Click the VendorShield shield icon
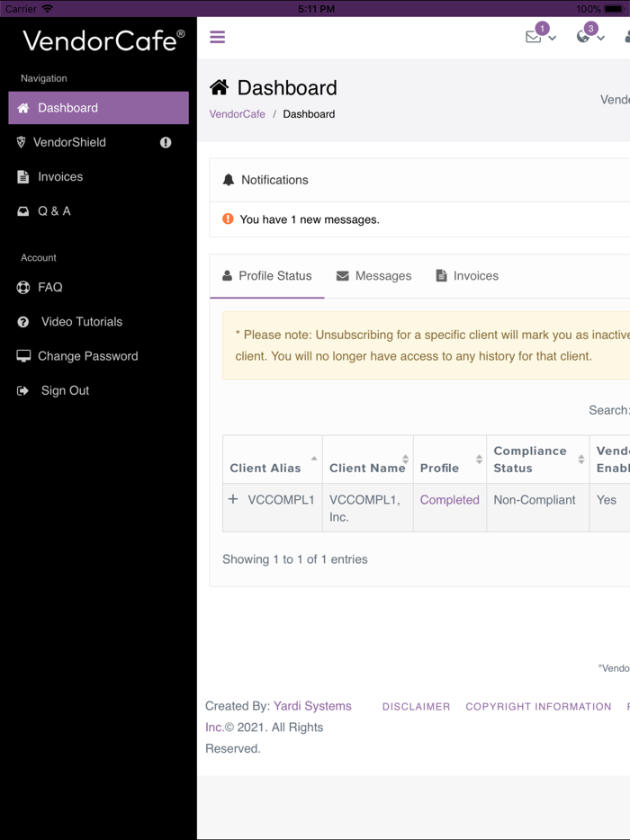 [21, 142]
